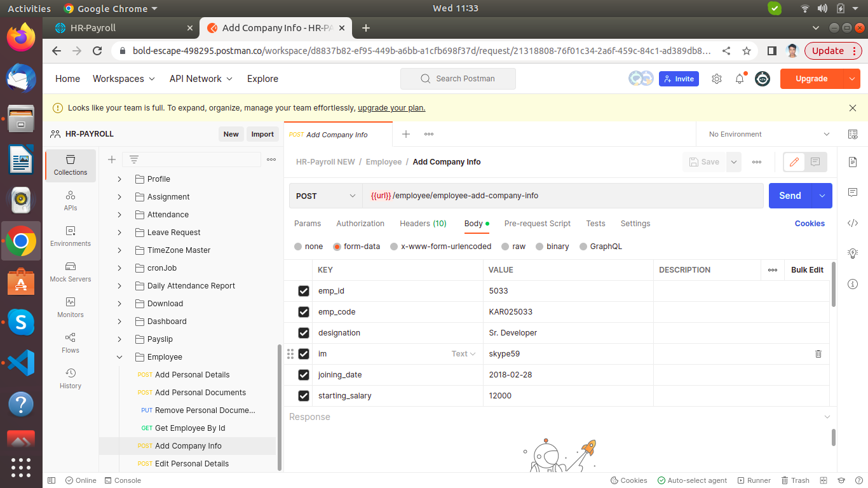This screenshot has height=488, width=868.
Task: Uncheck the emp_id parameter checkbox
Action: (x=304, y=291)
